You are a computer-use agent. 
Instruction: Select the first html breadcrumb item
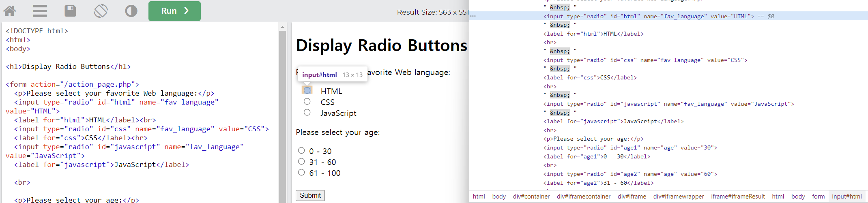click(x=479, y=197)
